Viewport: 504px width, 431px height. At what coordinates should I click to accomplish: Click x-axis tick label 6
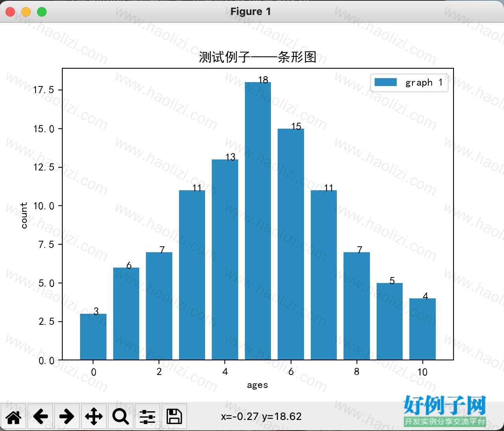291,372
